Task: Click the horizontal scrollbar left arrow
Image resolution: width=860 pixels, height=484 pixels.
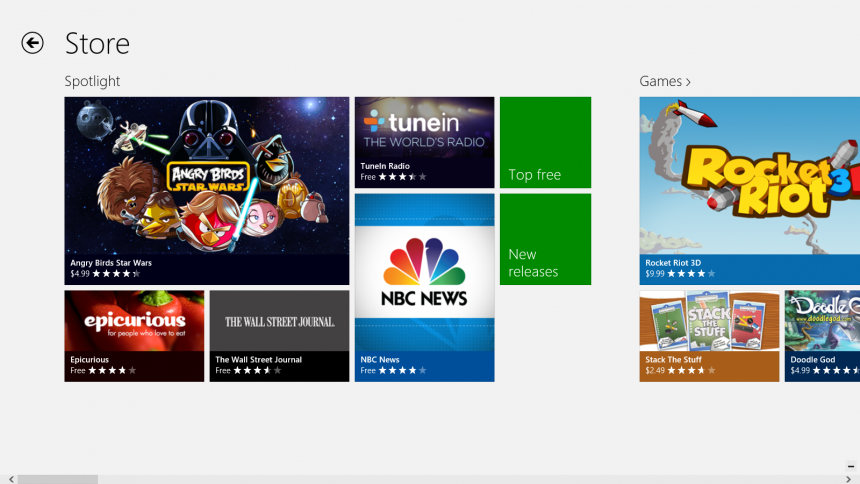Action: [x=11, y=480]
